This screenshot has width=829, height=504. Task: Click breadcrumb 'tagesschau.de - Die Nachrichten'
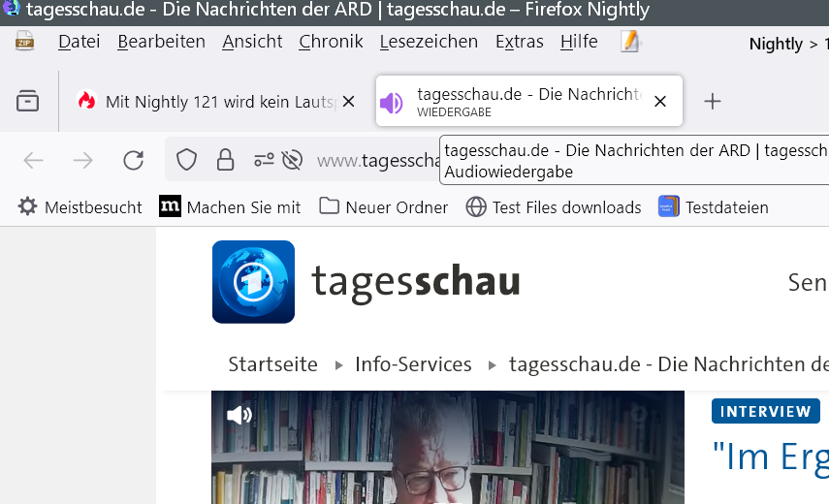point(669,364)
